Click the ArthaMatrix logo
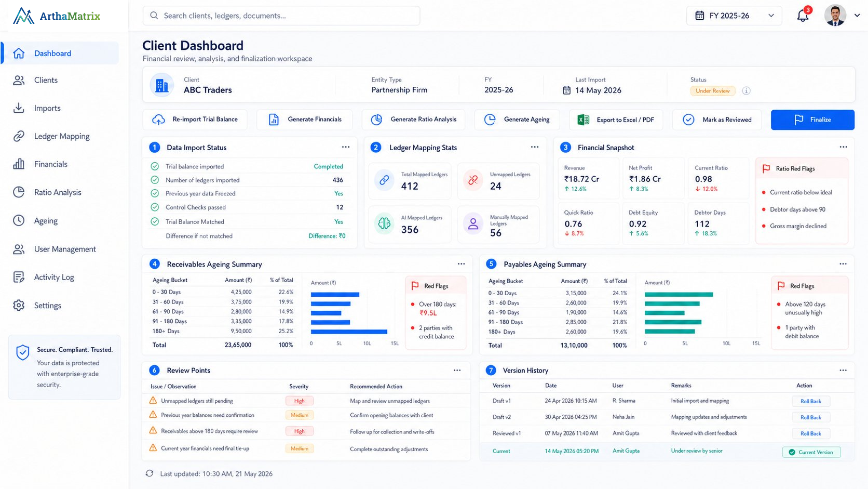Viewport: 868px width, 489px height. 57,16
